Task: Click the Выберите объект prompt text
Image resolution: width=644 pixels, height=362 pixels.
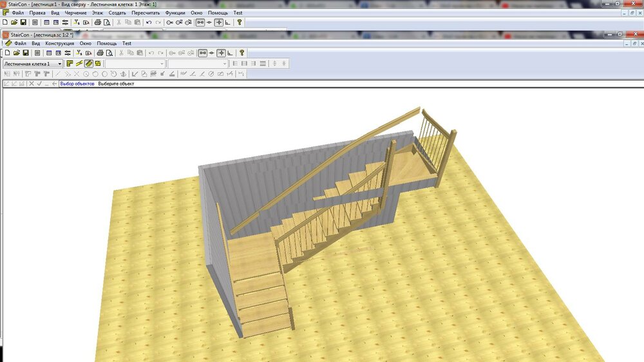Action: pos(116,83)
